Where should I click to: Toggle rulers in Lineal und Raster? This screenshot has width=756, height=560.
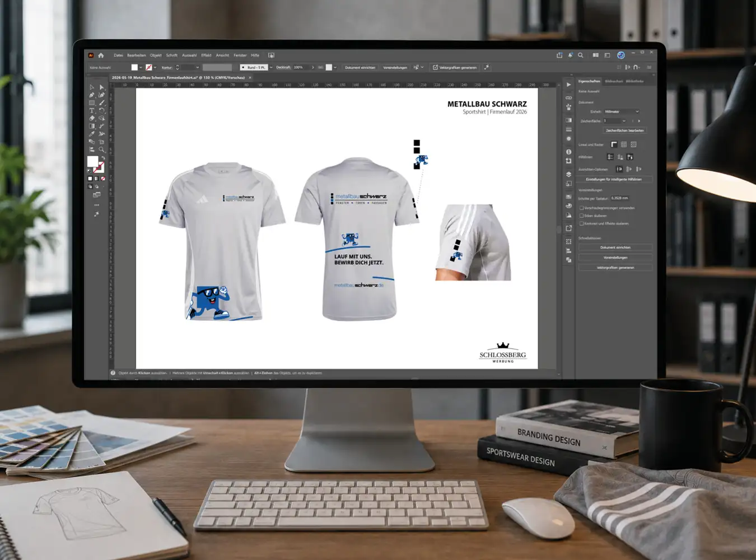614,144
